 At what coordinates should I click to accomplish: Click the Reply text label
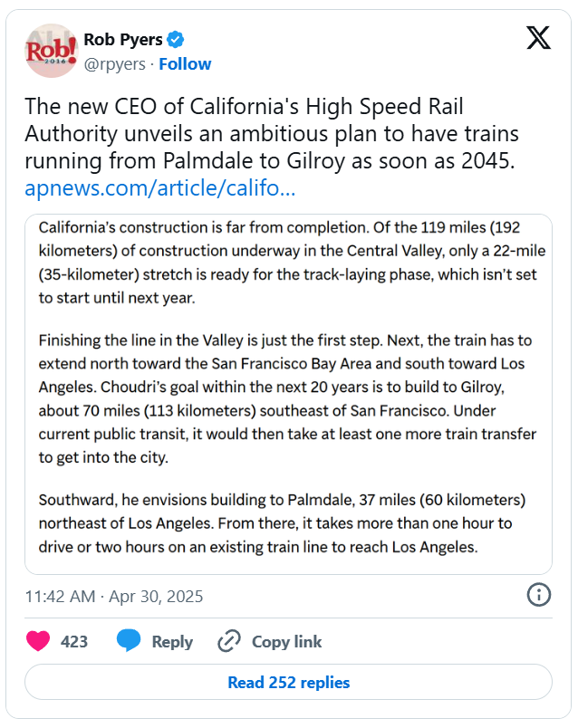click(172, 641)
